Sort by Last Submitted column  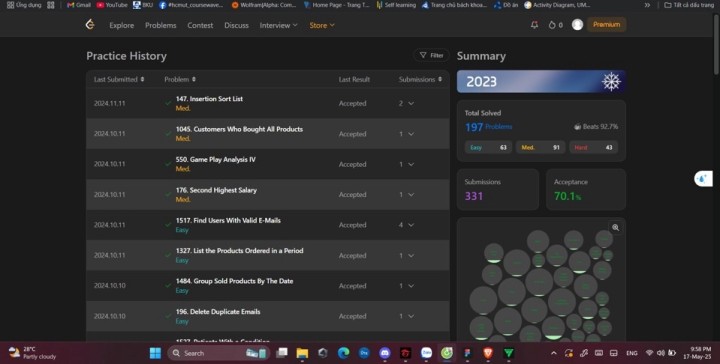(119, 79)
